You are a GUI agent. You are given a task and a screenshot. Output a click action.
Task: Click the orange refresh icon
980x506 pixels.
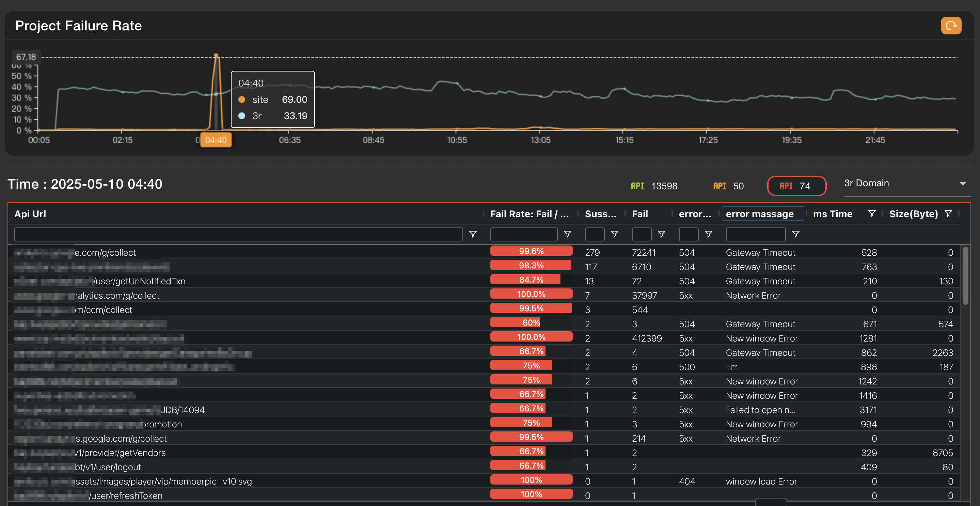pyautogui.click(x=951, y=26)
